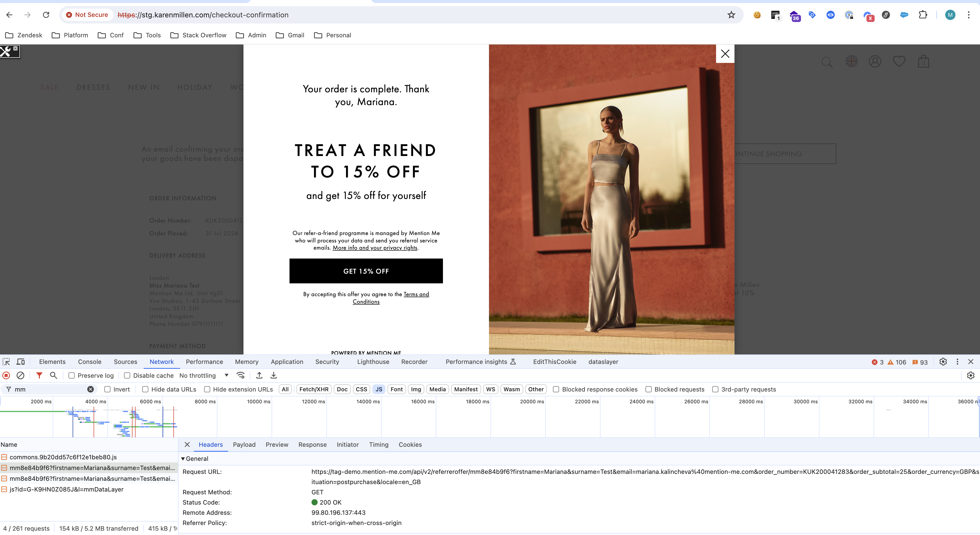
Task: Close the DevTools panel
Action: point(971,362)
